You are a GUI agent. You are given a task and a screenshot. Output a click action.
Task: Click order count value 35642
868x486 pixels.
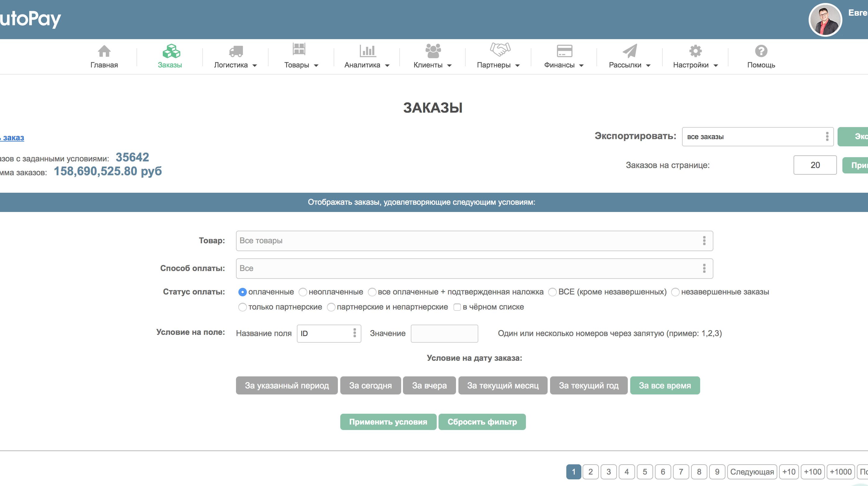click(x=132, y=157)
